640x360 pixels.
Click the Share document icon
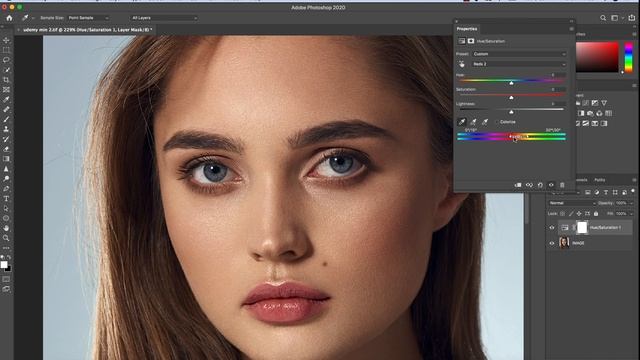coord(632,18)
